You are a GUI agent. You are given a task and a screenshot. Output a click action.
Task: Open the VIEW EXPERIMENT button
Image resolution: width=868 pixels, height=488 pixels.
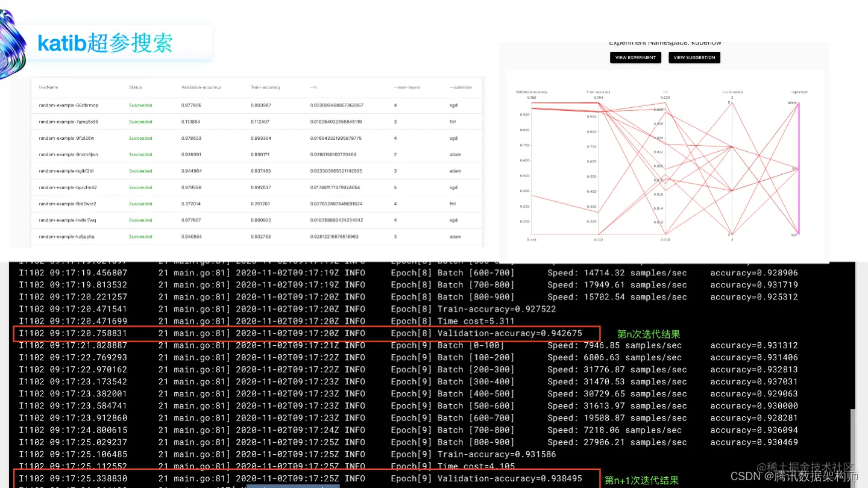coord(636,58)
